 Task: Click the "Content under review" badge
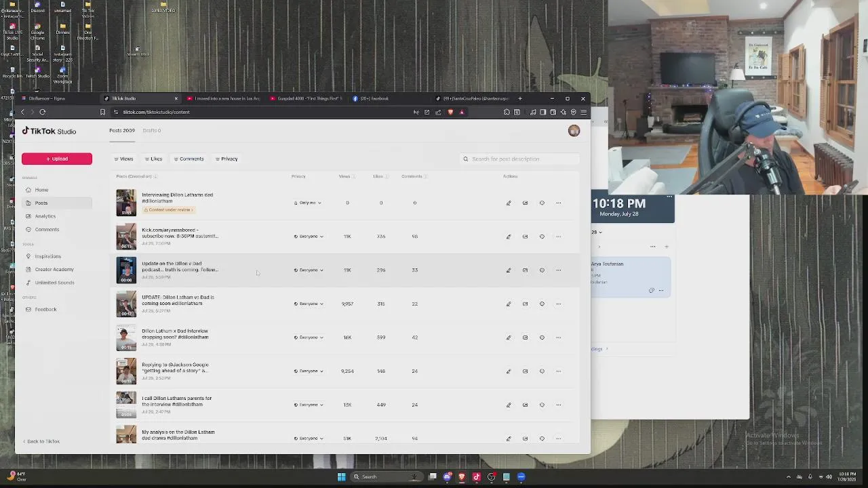tap(168, 210)
